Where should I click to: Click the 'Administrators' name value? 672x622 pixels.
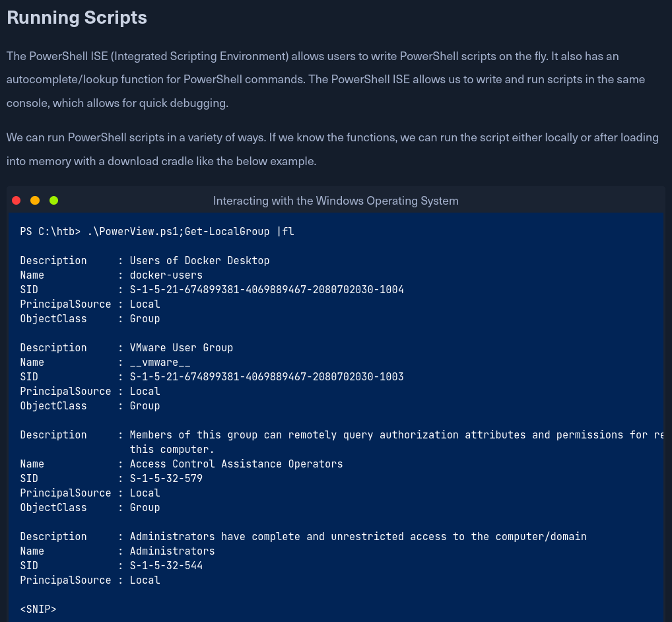[172, 551]
